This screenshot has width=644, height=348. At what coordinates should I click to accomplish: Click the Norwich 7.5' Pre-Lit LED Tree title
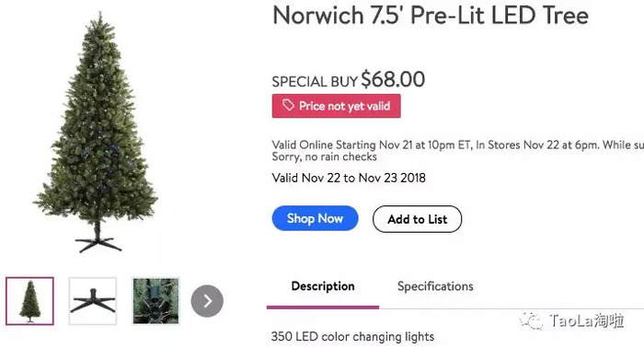[431, 16]
